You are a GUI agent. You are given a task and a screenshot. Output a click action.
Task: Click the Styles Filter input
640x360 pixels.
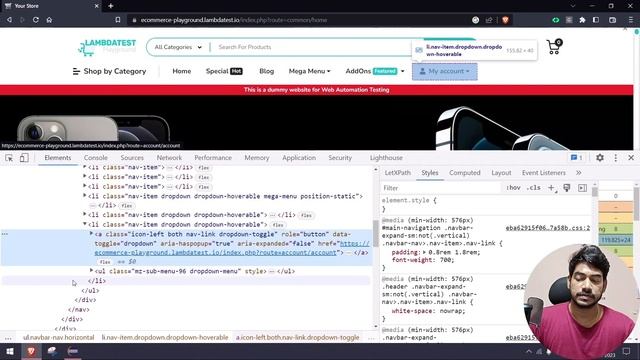click(441, 188)
